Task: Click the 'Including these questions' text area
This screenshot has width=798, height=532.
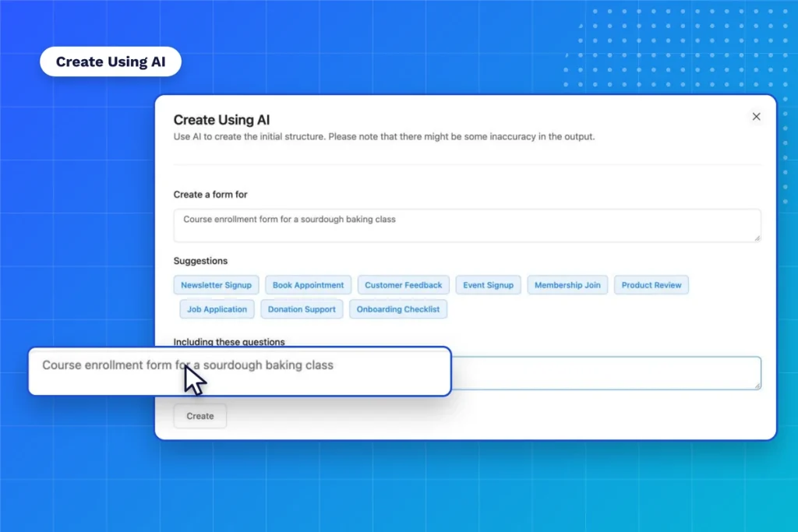Action: pos(606,373)
